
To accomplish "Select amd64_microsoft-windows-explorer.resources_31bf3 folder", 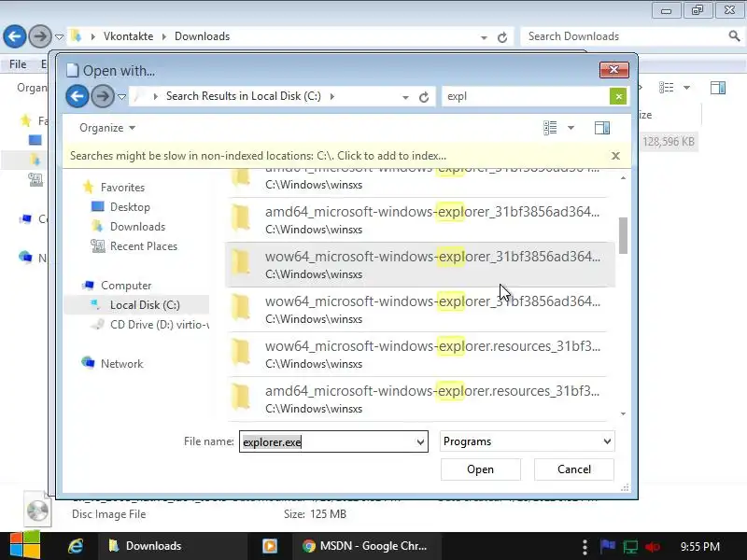I will tap(419, 399).
